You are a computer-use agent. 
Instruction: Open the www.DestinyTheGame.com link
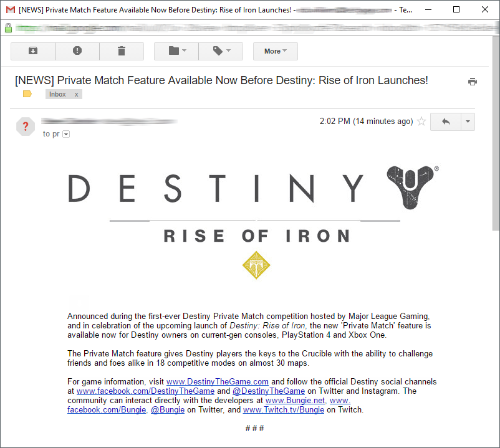point(217,381)
